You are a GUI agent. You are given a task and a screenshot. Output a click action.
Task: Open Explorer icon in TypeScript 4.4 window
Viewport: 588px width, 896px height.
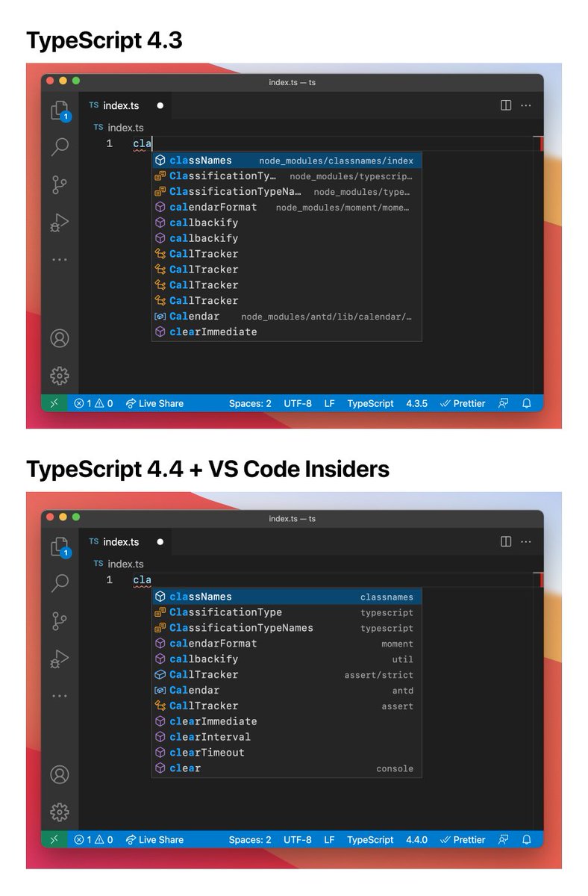click(60, 547)
